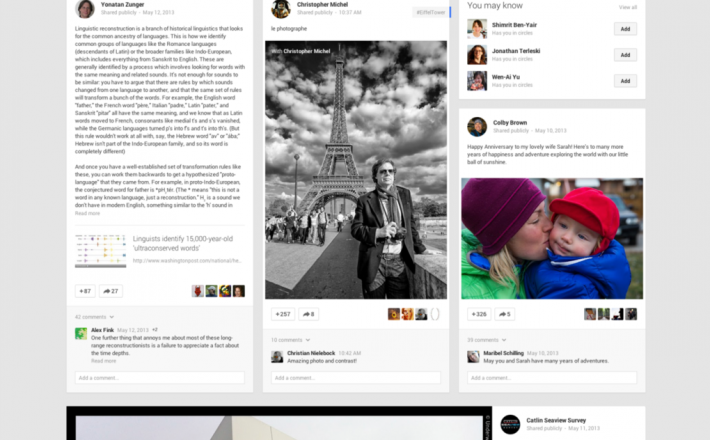Add Shimrit Ben-Yair to circles
The image size is (710, 440).
pyautogui.click(x=625, y=29)
